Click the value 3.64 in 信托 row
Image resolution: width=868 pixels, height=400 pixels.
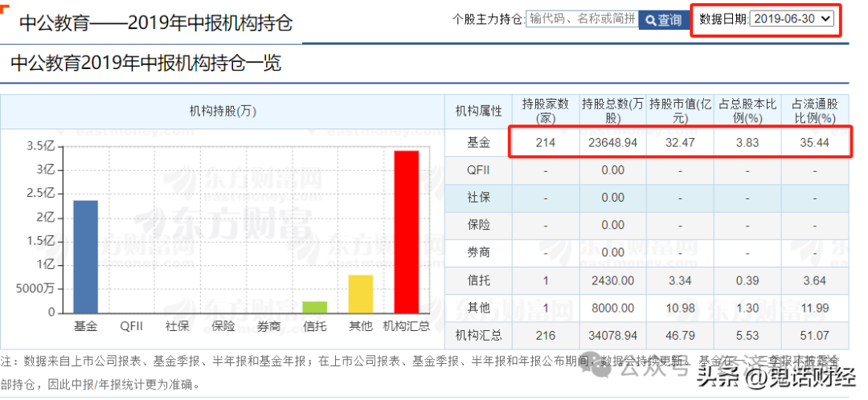(x=814, y=280)
